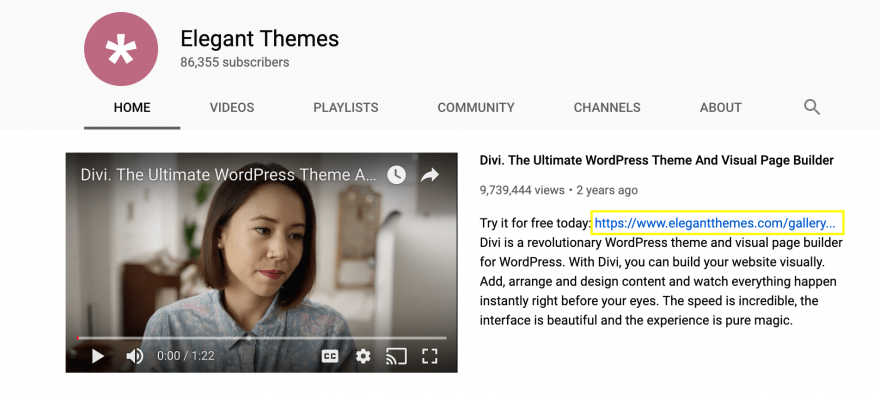
Task: Open the video settings gear
Action: 363,356
